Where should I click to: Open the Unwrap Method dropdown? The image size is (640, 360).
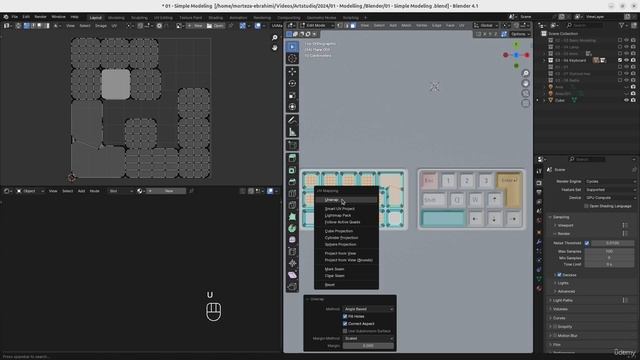[369, 309]
